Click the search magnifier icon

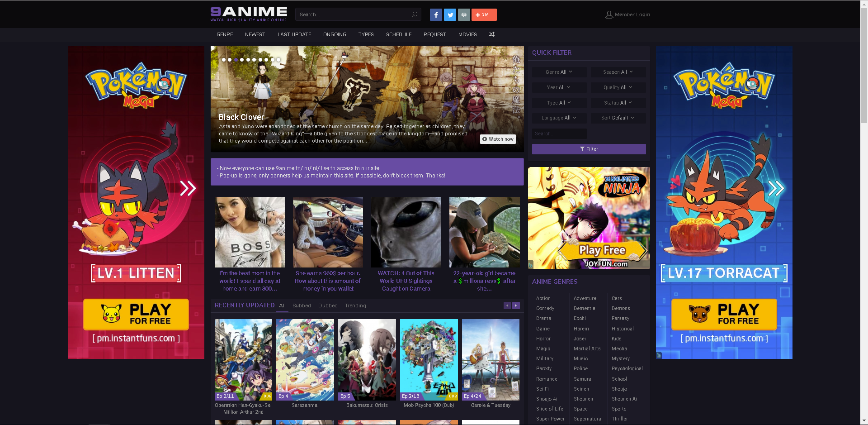414,14
